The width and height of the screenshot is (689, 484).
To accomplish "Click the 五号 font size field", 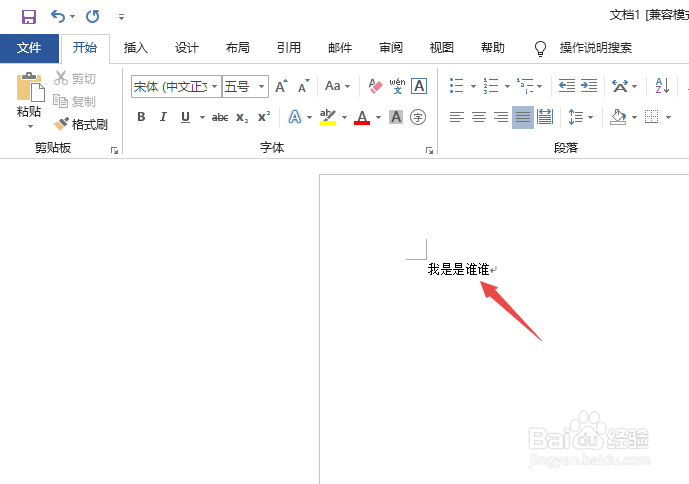I will 239,87.
